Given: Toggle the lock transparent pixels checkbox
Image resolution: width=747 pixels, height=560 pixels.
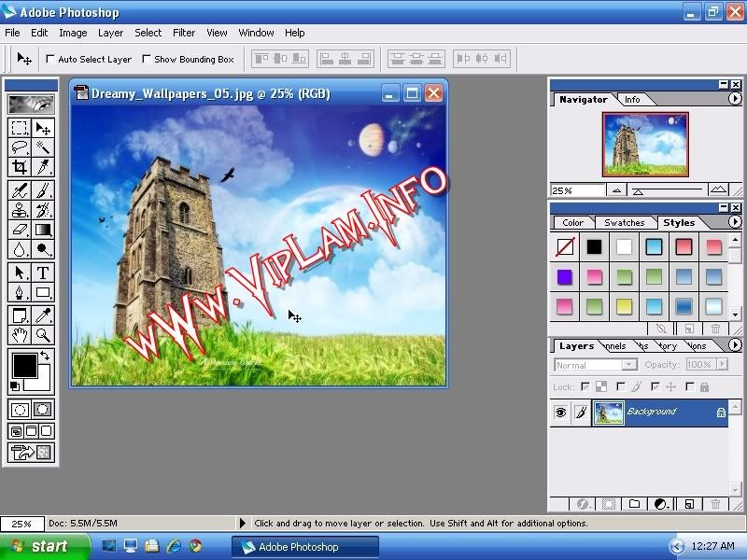Looking at the screenshot, I should (585, 386).
